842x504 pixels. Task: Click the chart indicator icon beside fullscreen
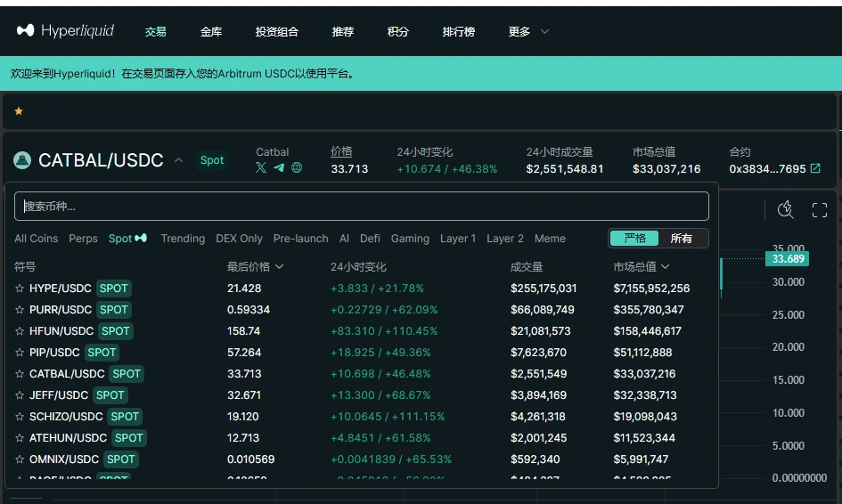785,210
